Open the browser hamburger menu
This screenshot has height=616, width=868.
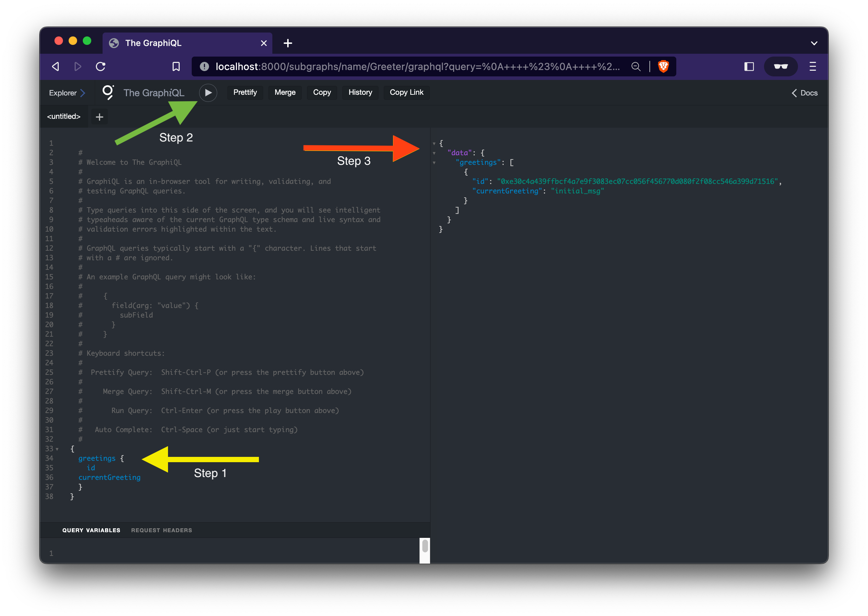coord(812,67)
